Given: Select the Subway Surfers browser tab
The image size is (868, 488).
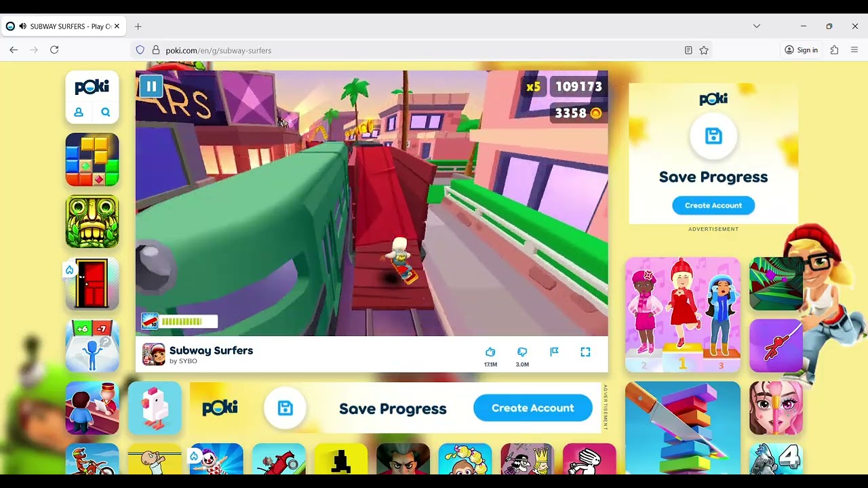Looking at the screenshot, I should click(63, 26).
